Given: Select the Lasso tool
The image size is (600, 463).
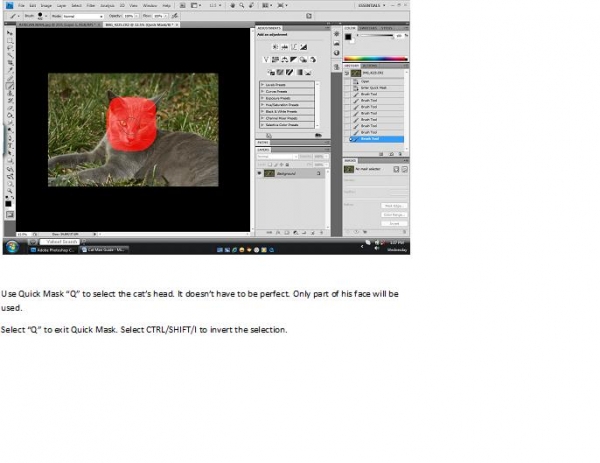Looking at the screenshot, I should (x=10, y=48).
